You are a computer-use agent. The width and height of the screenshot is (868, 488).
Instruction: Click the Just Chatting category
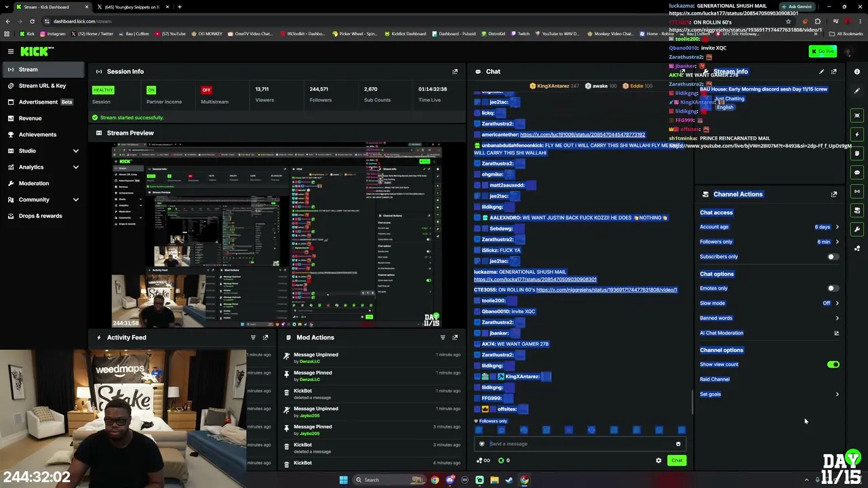point(730,99)
